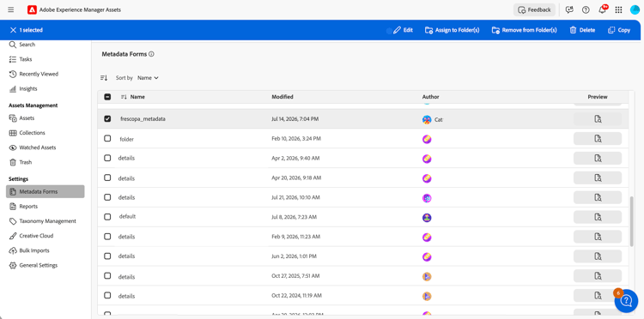Check the details row modified Jul 21, 2026
This screenshot has height=319, width=644.
click(x=107, y=197)
